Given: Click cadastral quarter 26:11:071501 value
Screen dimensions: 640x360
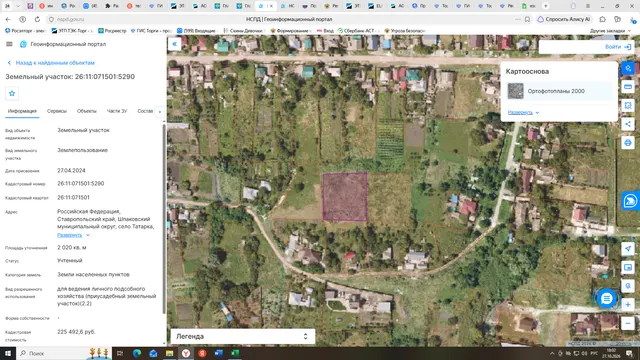Looking at the screenshot, I should coord(73,198).
